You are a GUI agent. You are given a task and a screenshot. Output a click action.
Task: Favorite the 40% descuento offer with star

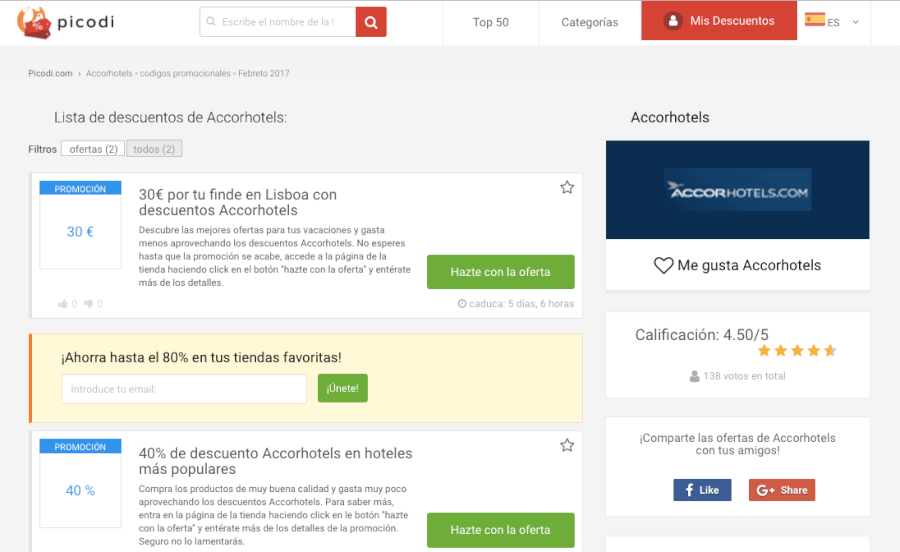[x=567, y=445]
